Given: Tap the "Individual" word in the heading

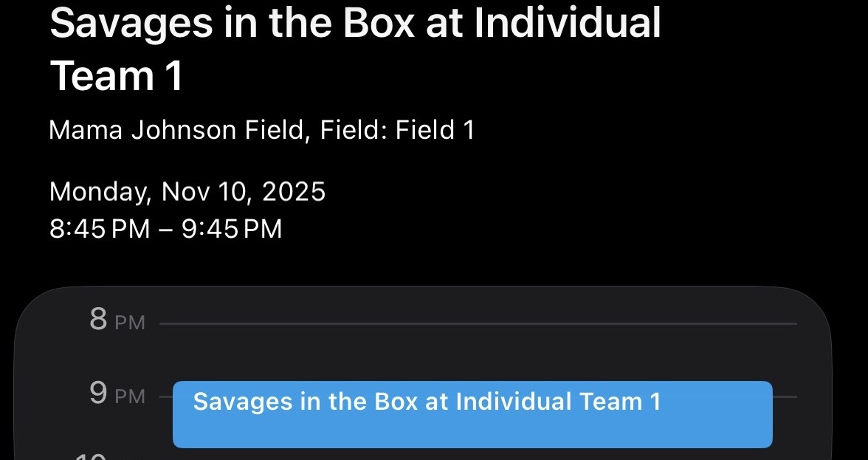Looking at the screenshot, I should click(567, 24).
